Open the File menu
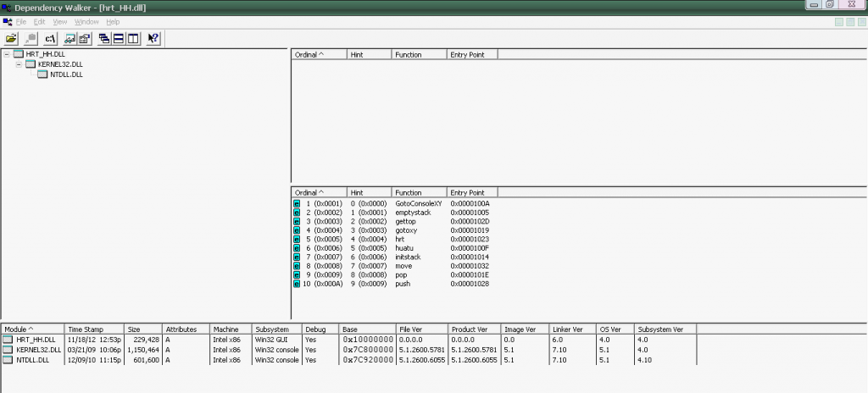 click(x=21, y=22)
